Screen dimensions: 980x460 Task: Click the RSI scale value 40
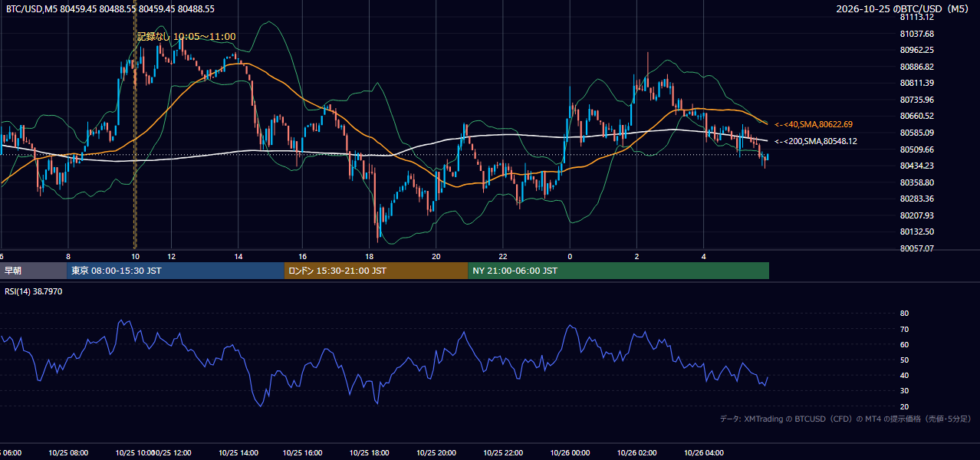904,375
